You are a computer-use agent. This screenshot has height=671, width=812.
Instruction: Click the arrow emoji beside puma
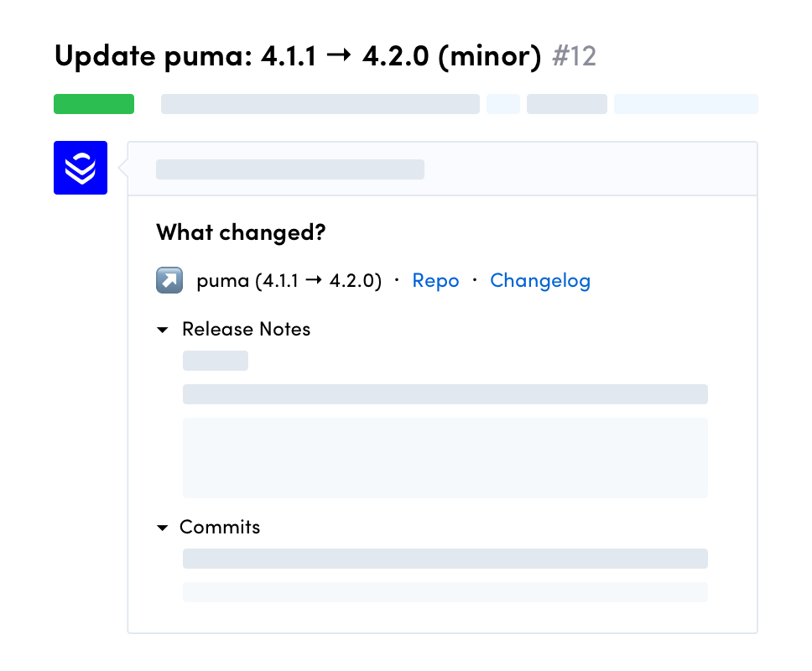click(x=169, y=281)
